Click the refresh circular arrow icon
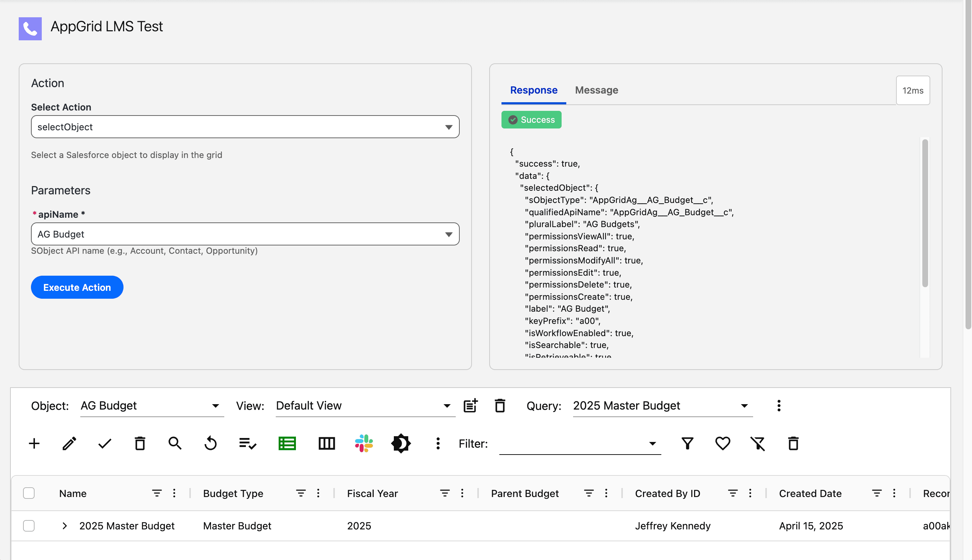972x560 pixels. 210,443
